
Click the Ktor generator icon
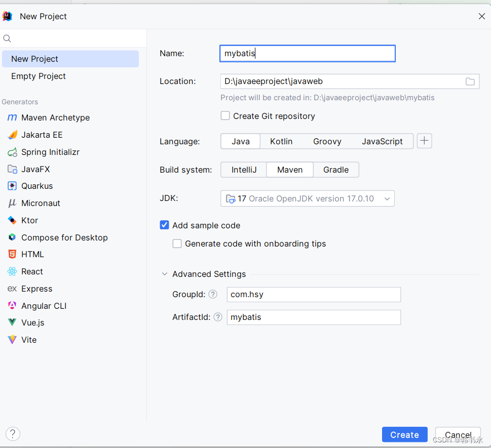pyautogui.click(x=12, y=221)
